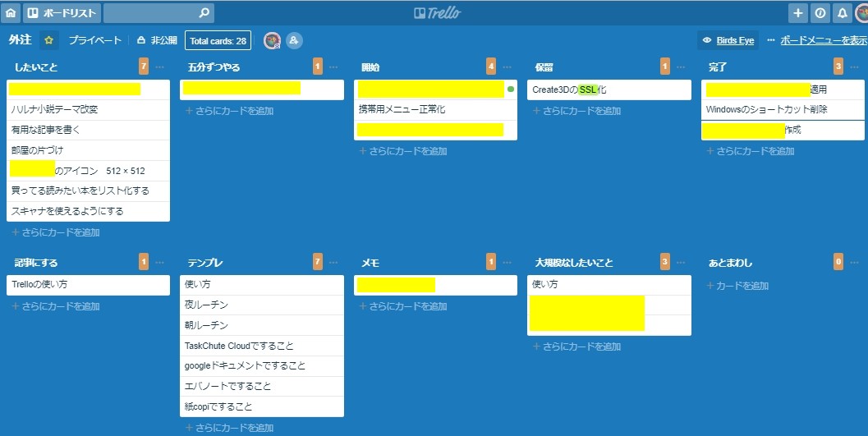
Task: Star the 外注 board
Action: (x=48, y=40)
